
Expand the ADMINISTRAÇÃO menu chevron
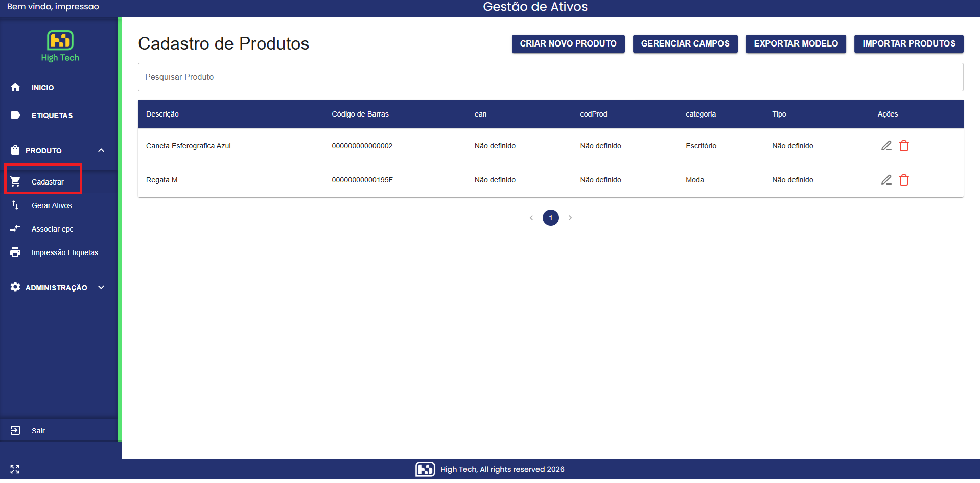[x=101, y=287]
